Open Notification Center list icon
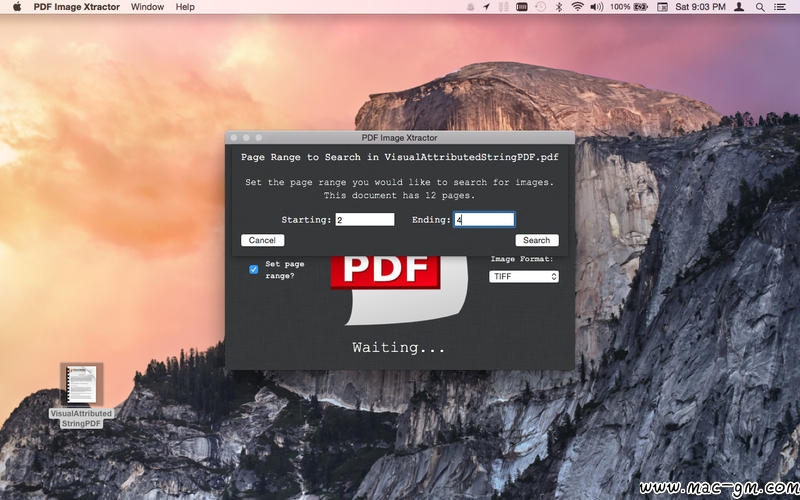800x500 pixels. click(x=780, y=7)
